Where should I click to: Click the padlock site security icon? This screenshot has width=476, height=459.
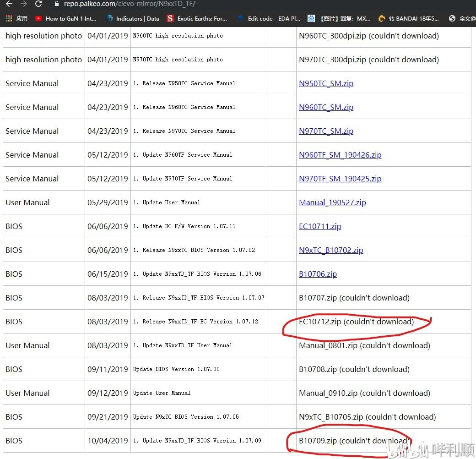click(56, 4)
